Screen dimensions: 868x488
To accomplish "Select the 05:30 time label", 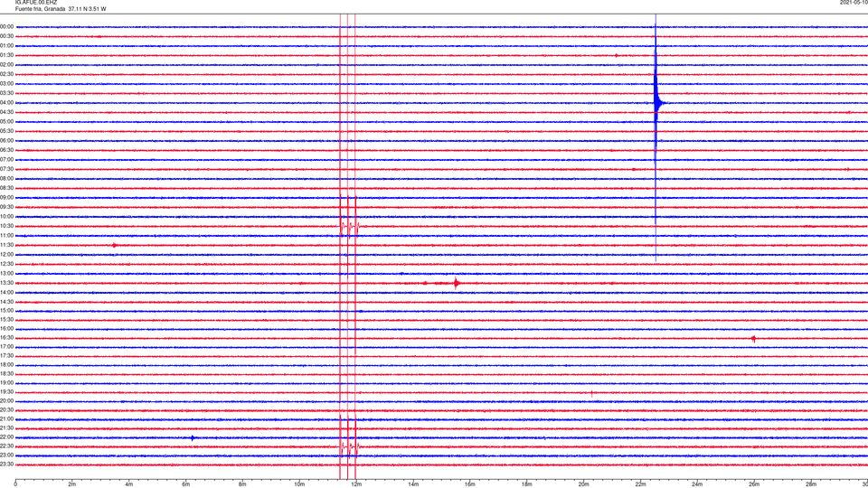I will click(7, 131).
